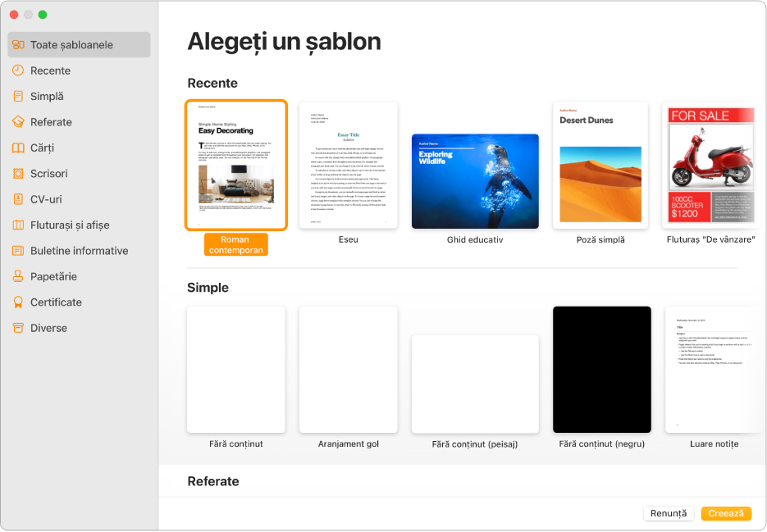Click the Eseu template label
Image resolution: width=767 pixels, height=532 pixels.
349,239
